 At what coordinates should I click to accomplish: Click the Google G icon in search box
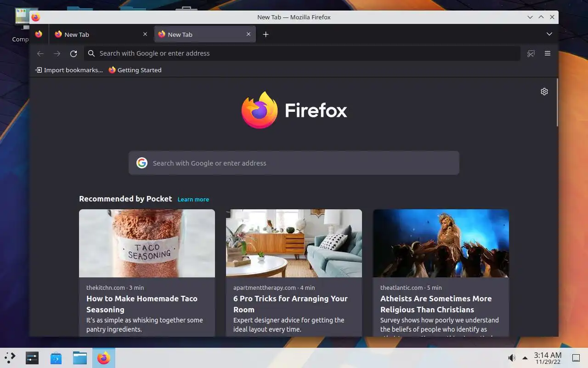(142, 163)
